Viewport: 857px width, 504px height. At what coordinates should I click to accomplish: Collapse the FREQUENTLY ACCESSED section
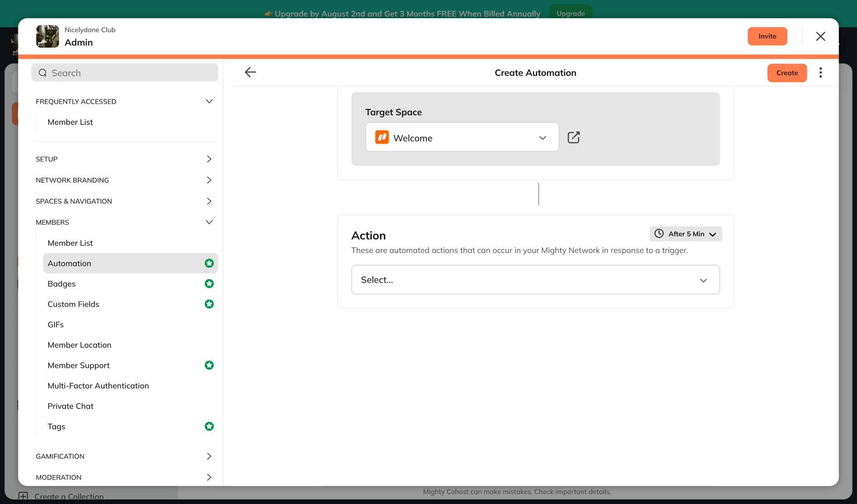209,101
